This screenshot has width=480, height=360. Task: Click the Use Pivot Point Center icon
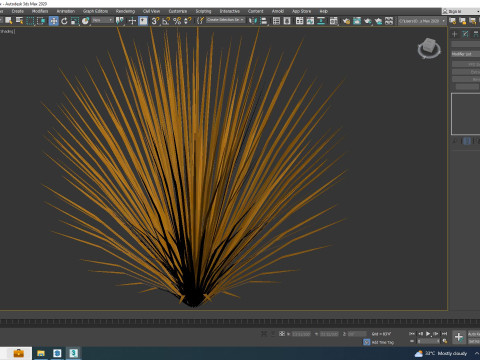[x=120, y=21]
